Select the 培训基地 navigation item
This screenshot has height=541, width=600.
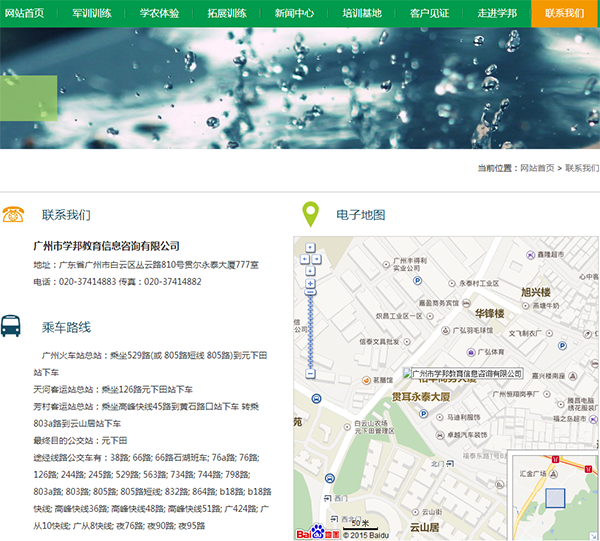[362, 13]
